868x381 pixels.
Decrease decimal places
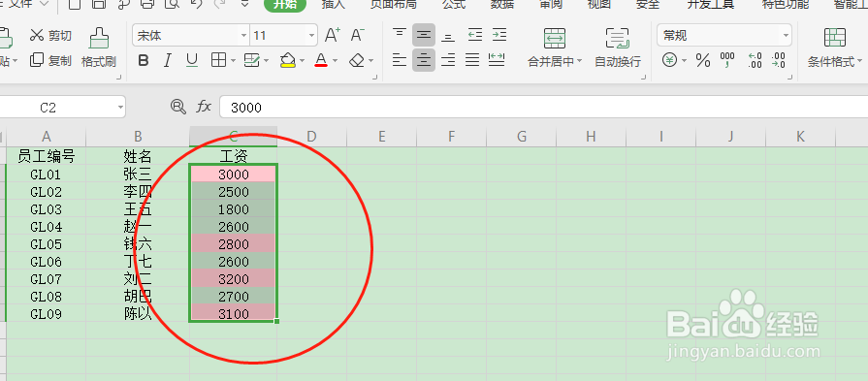coord(778,60)
